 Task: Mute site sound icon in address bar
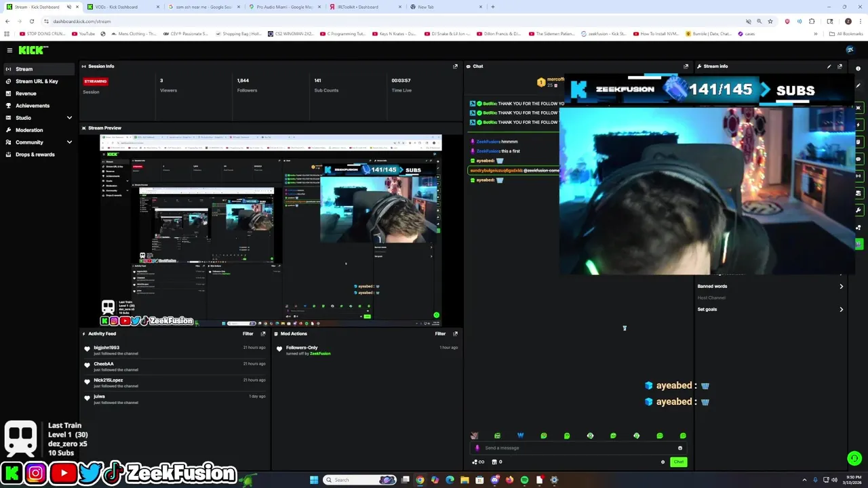(749, 21)
